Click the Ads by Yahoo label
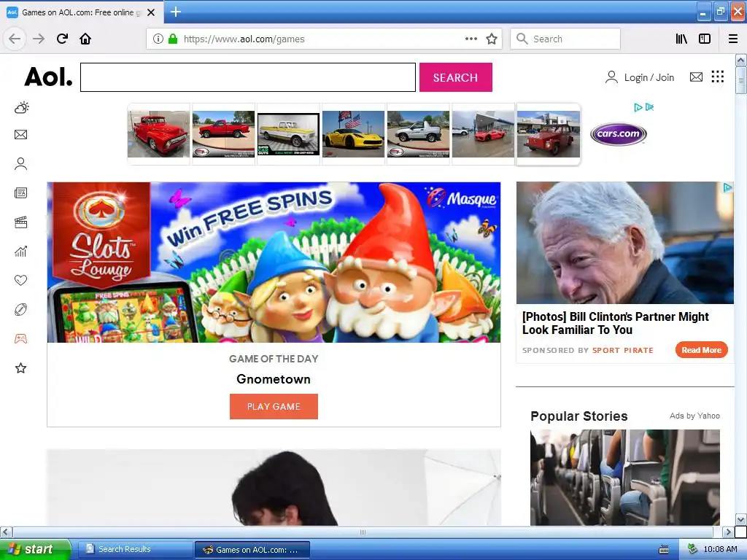 point(694,416)
